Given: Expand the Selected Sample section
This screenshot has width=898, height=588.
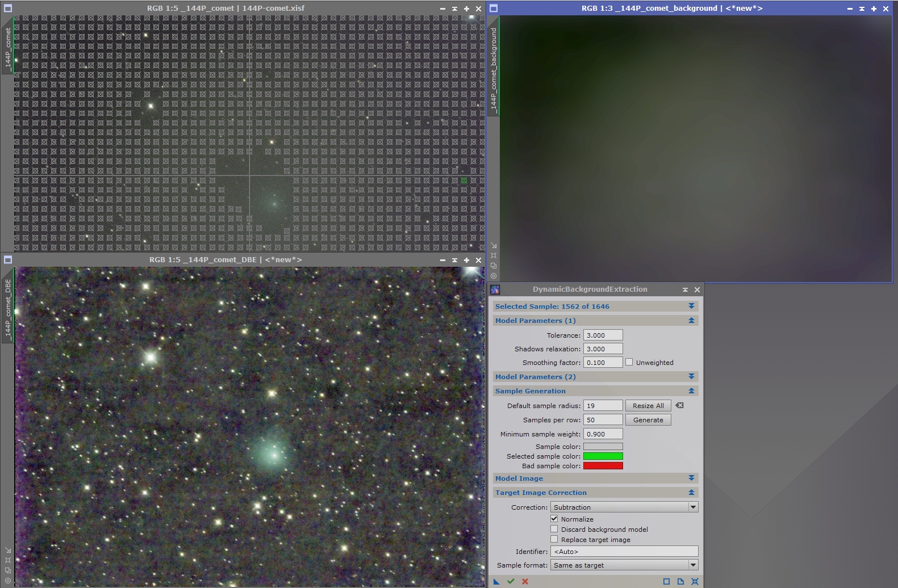Looking at the screenshot, I should [691, 306].
